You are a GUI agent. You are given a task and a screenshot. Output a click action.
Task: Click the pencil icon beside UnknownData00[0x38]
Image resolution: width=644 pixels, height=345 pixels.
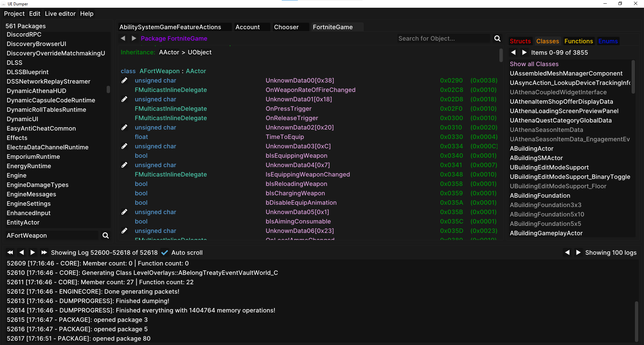pos(124,80)
